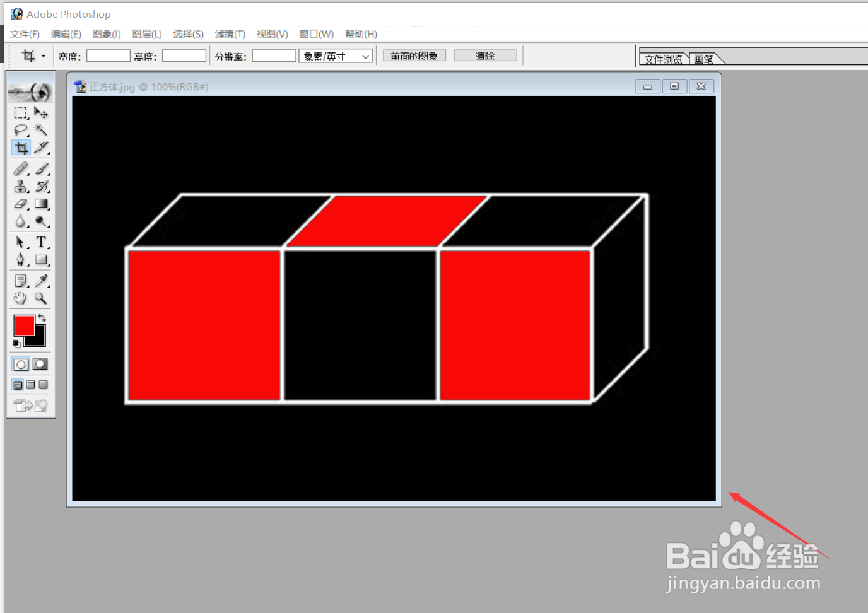Select the Slice tool
This screenshot has width=868, height=613.
point(41,148)
